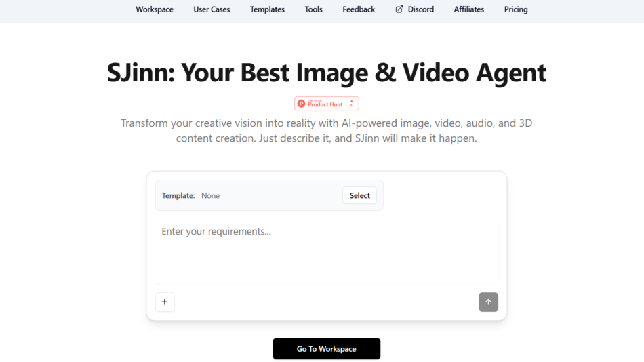This screenshot has height=362, width=644.
Task: View the Pricing page
Action: 516,9
